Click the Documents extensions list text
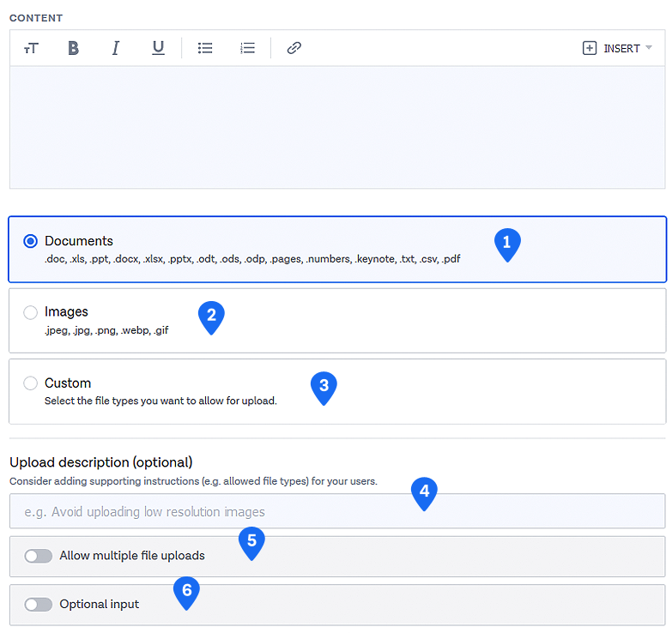Viewport: 672px width, 633px height. click(252, 259)
